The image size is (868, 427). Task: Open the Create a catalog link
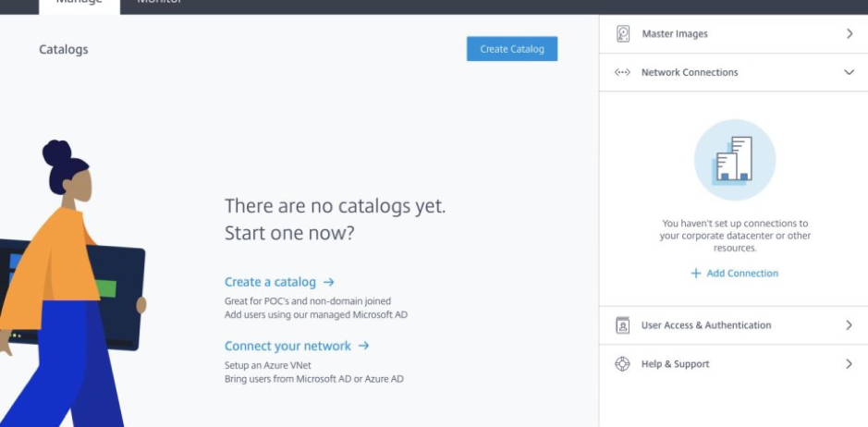pos(270,282)
